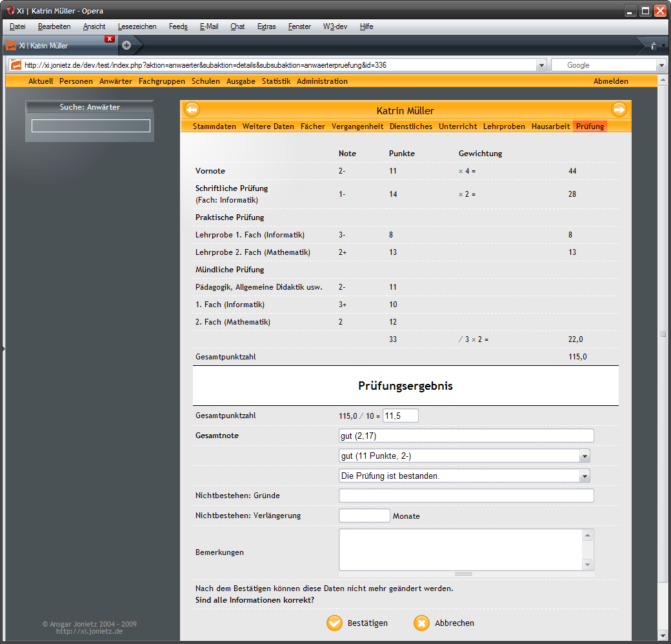Click the Bestätigen button label
Viewport: 671px width, 644px height.
click(368, 623)
